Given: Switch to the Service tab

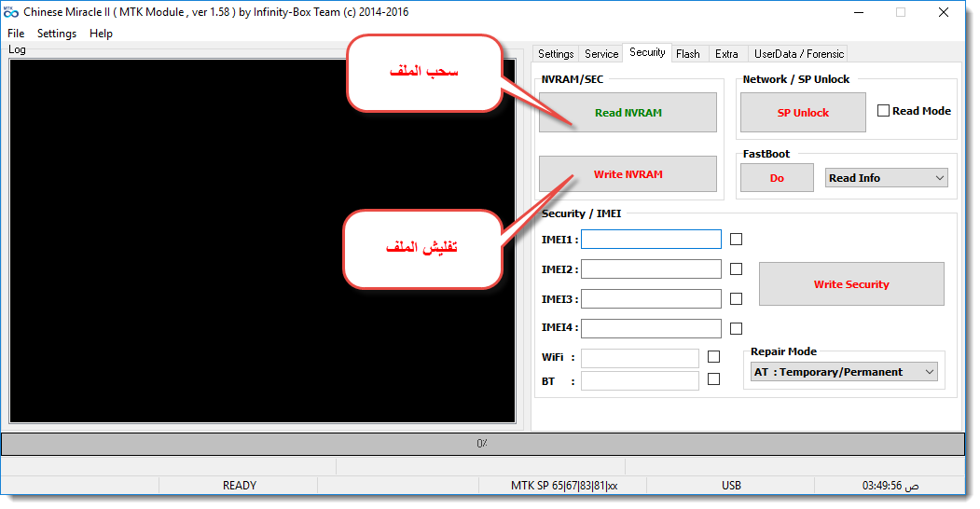Looking at the screenshot, I should click(601, 54).
